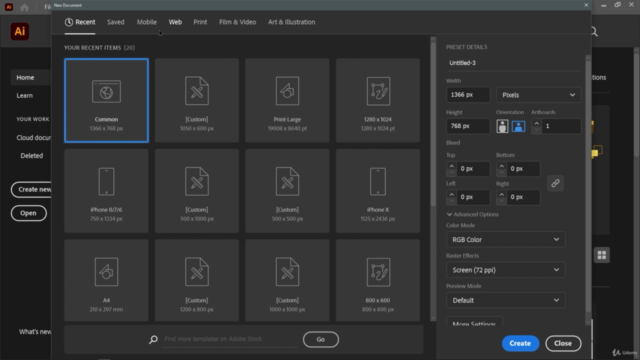640x360 pixels.
Task: Select the Print-Large preset card
Action: pyautogui.click(x=287, y=100)
